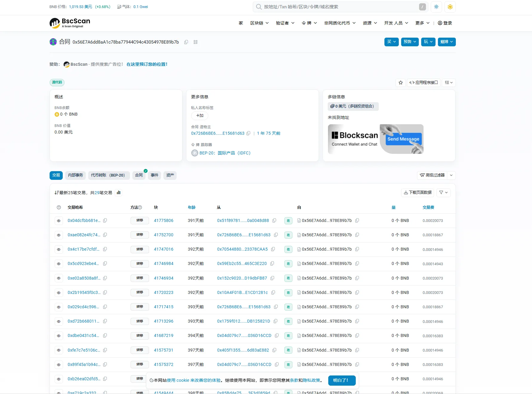
Task: Expand the 区块链 navigation dropdown
Action: 259,23
